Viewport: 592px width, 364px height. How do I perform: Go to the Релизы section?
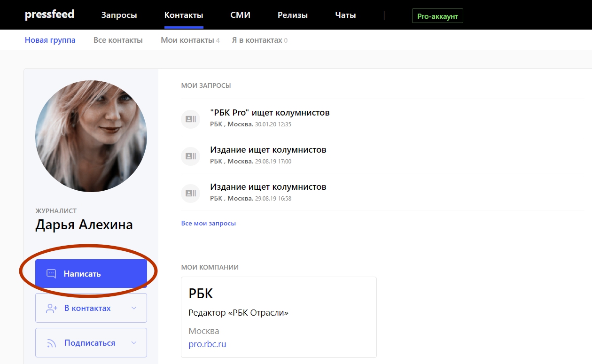(292, 15)
